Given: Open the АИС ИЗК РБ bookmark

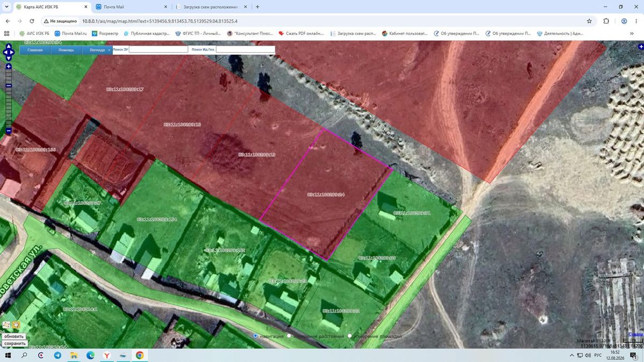Looking at the screenshot, I should point(34,33).
